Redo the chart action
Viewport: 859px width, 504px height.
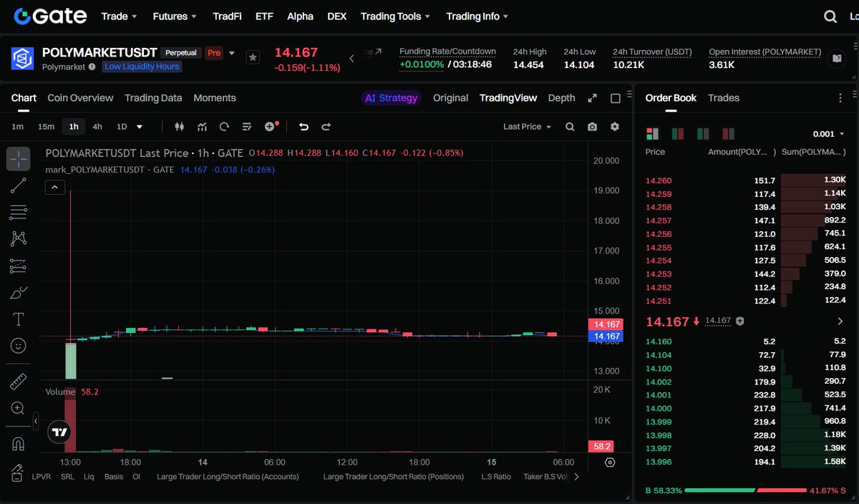(x=326, y=127)
